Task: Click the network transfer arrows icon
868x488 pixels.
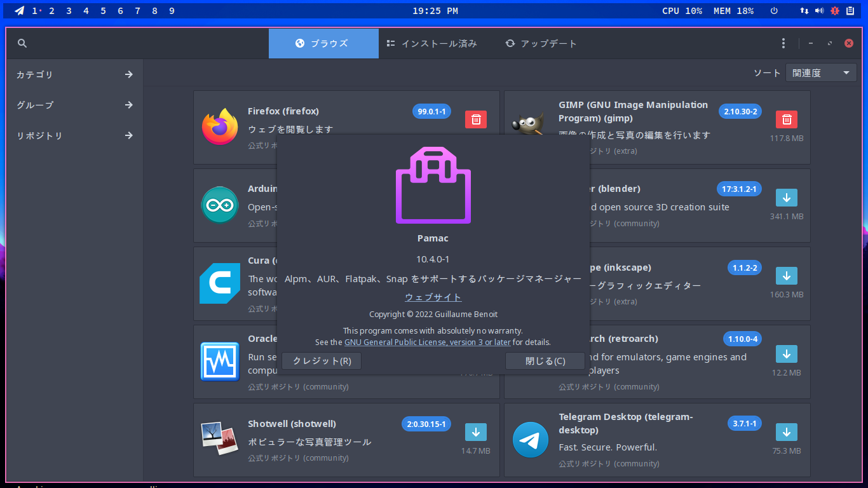Action: click(x=804, y=11)
